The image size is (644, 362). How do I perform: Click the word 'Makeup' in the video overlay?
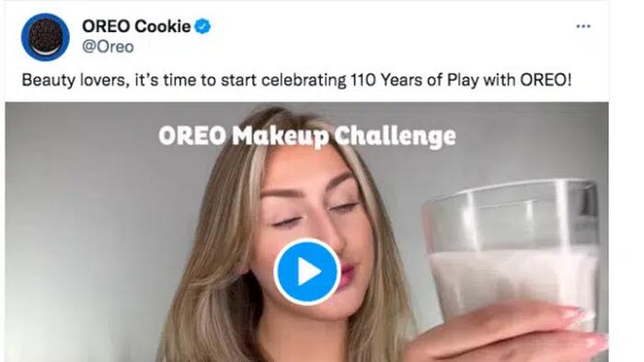point(280,136)
